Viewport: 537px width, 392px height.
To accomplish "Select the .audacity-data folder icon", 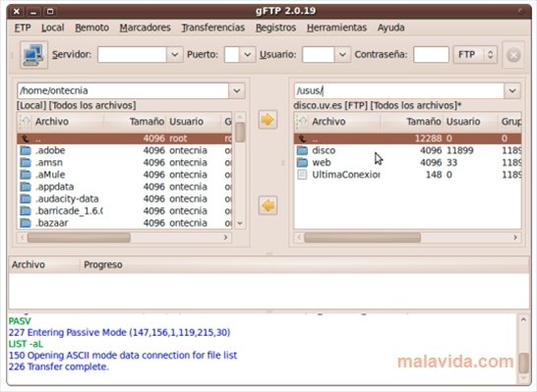I will (x=26, y=199).
